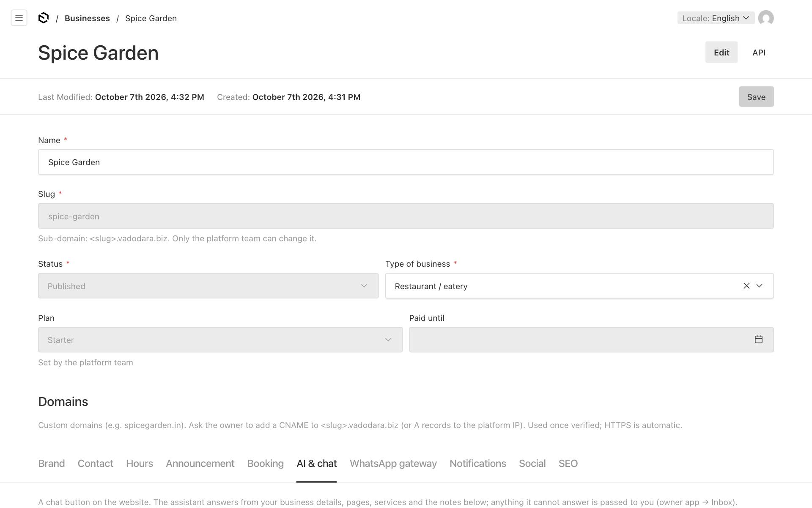Select the SEO tab
This screenshot has height=508, width=812.
pyautogui.click(x=568, y=464)
